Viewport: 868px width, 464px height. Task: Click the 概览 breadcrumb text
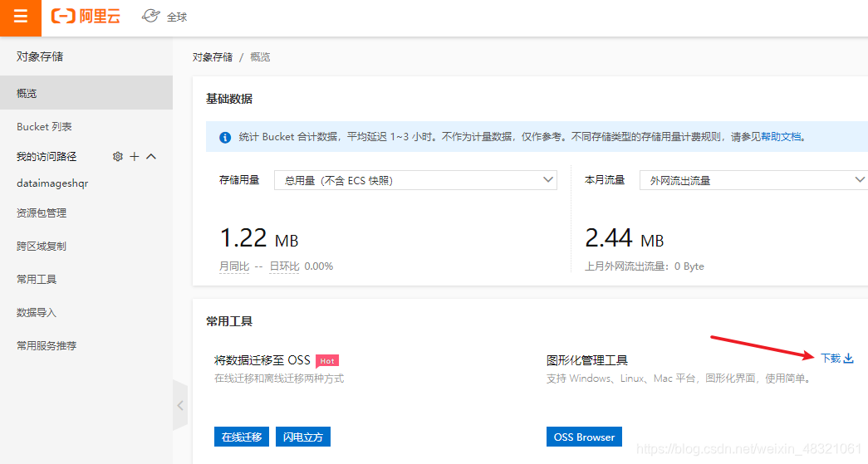pos(260,57)
